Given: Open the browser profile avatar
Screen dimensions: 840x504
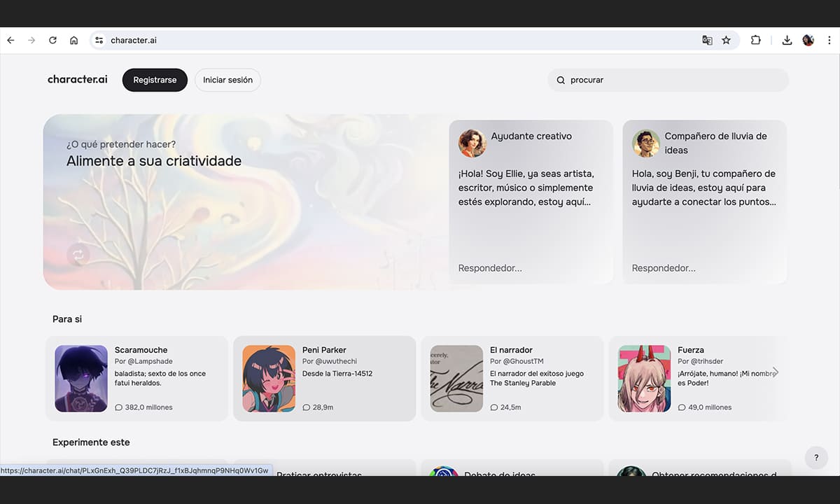Looking at the screenshot, I should (808, 41).
